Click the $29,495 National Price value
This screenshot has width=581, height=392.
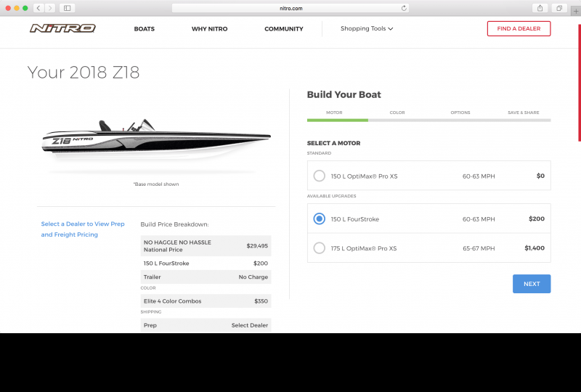[x=257, y=245]
